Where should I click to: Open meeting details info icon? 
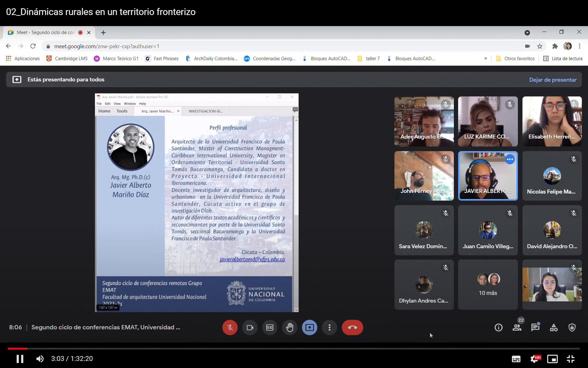pos(498,328)
